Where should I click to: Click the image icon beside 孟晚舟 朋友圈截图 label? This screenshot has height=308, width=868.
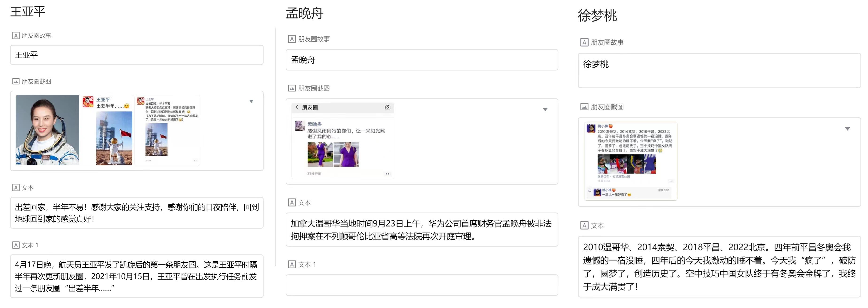pos(292,88)
